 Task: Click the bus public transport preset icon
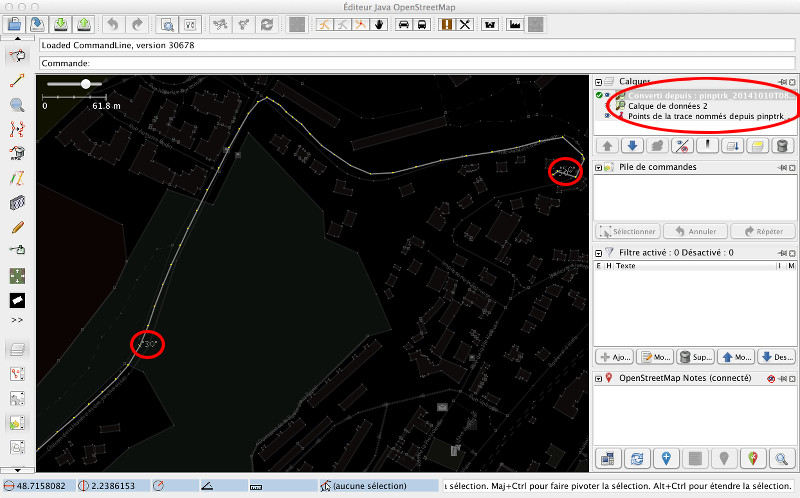(x=422, y=24)
